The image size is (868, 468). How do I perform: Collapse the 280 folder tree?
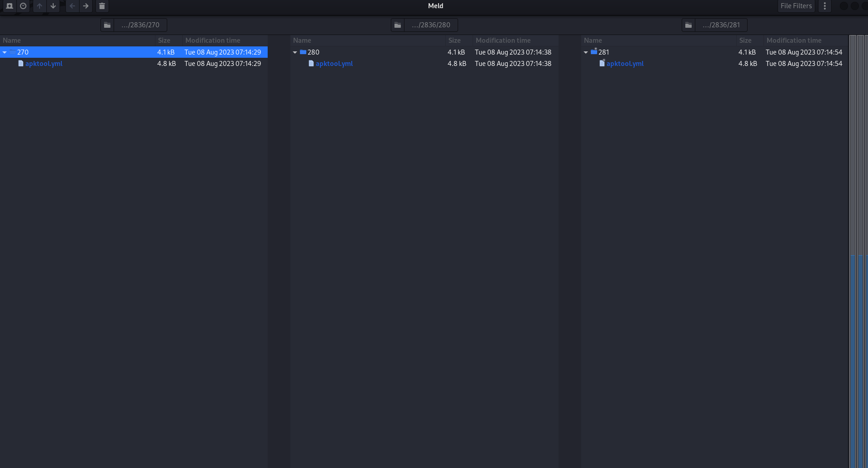click(295, 52)
